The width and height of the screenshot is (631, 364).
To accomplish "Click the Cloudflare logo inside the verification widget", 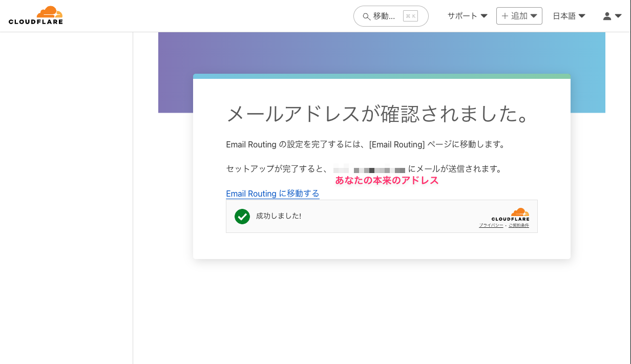I will point(511,214).
